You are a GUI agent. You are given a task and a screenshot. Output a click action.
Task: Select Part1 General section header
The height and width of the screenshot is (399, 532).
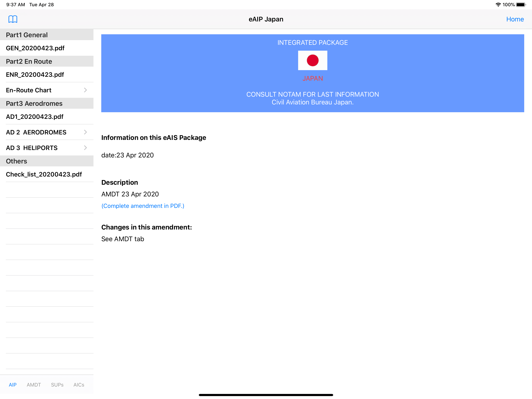(x=47, y=35)
